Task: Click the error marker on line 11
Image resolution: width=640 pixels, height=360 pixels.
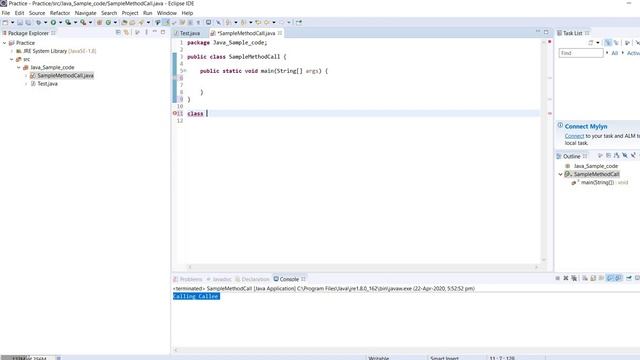Action: pyautogui.click(x=175, y=113)
